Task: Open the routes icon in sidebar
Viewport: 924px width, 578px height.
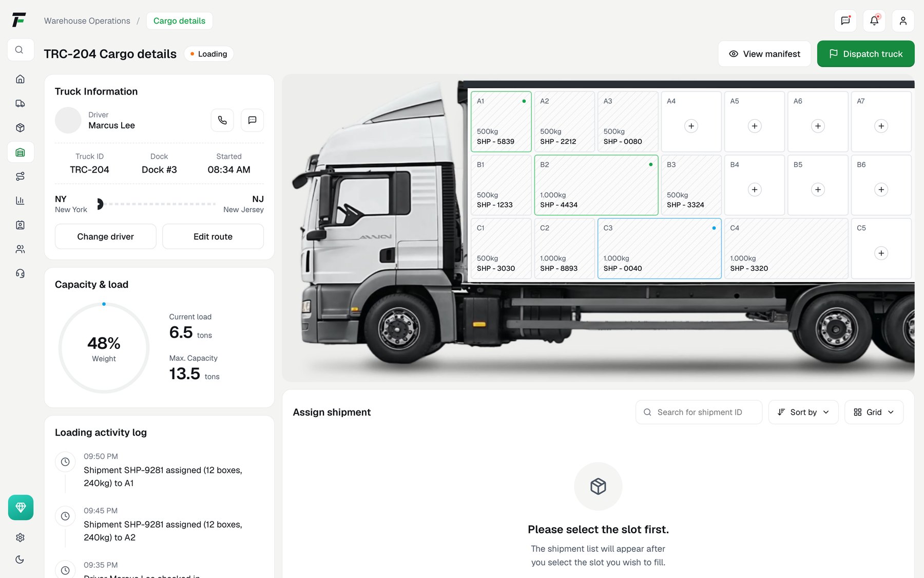Action: coord(21,176)
